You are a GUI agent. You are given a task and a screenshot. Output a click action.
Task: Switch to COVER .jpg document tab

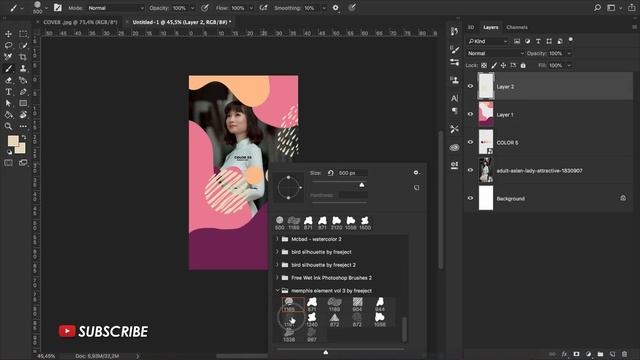tap(80, 22)
